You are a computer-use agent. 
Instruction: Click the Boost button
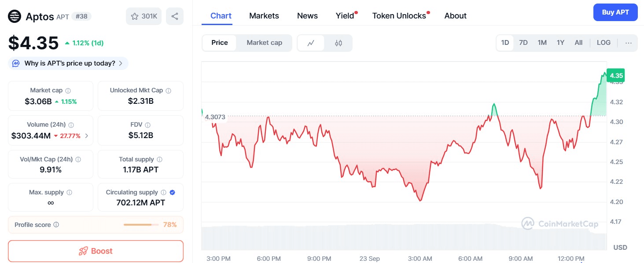96,251
